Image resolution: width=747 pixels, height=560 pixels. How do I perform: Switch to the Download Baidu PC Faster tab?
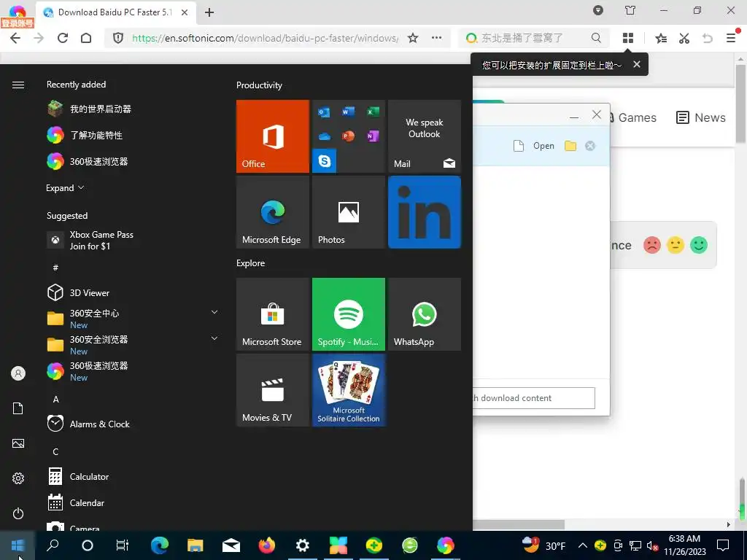pos(116,12)
